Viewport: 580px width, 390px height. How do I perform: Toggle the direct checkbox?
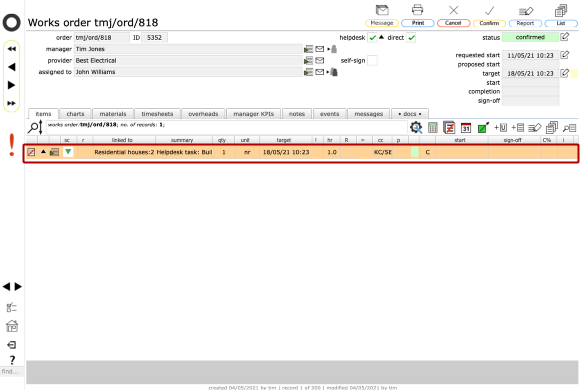point(411,38)
